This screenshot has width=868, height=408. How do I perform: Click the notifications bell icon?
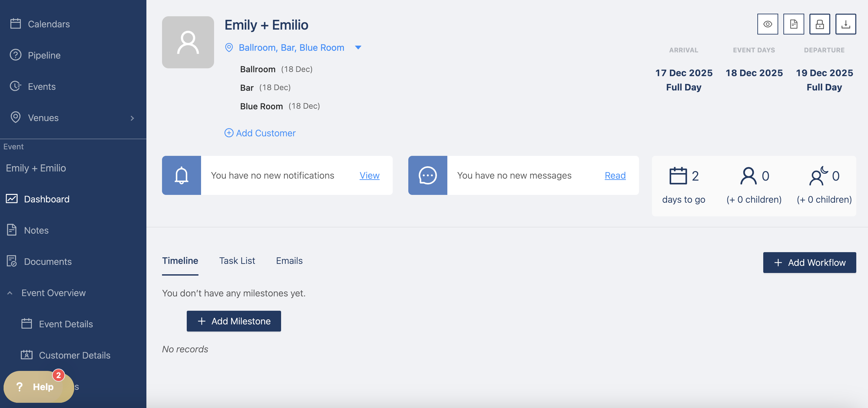181,175
